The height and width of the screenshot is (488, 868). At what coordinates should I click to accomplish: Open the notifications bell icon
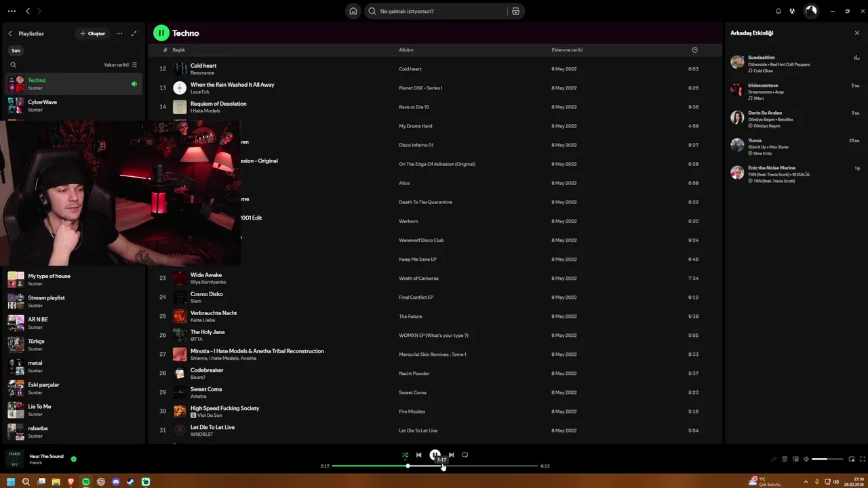[778, 11]
